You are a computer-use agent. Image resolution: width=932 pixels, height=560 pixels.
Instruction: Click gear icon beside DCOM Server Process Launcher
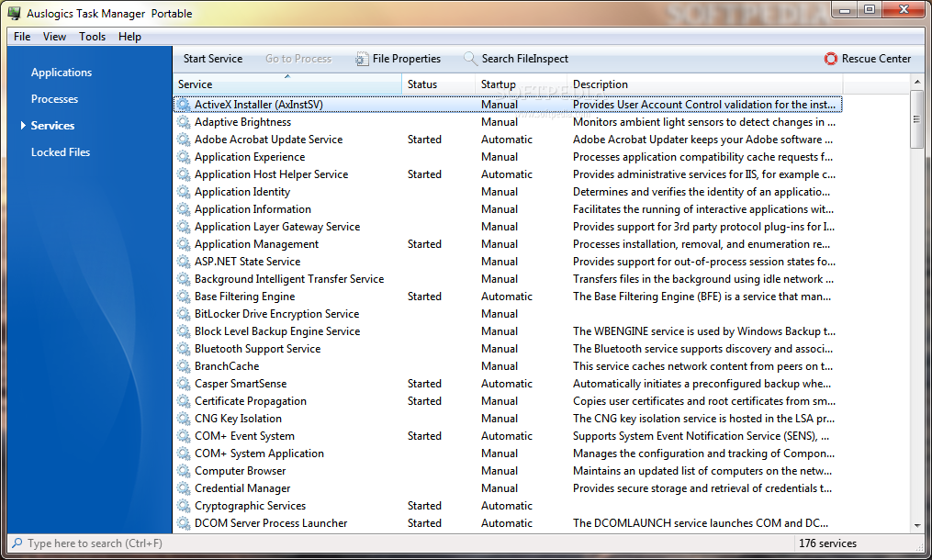point(184,523)
